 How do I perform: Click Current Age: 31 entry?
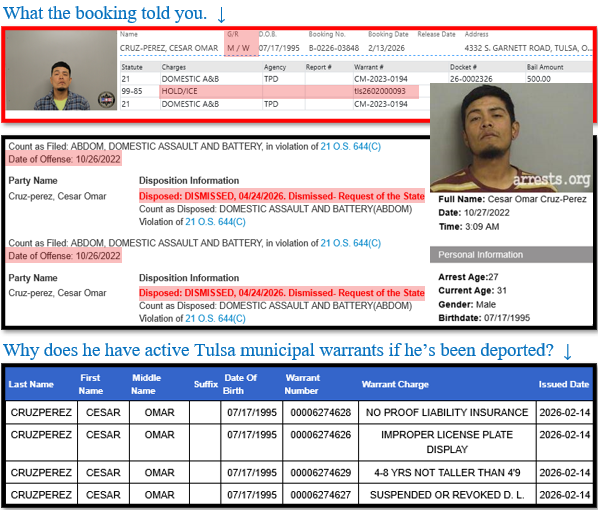pos(473,291)
